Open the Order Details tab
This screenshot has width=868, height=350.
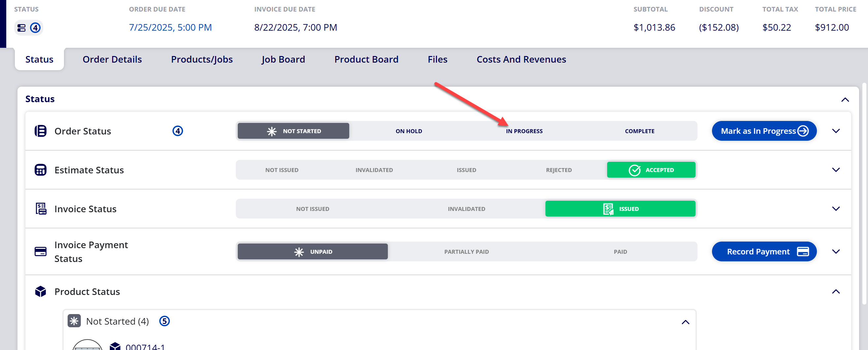pyautogui.click(x=112, y=59)
